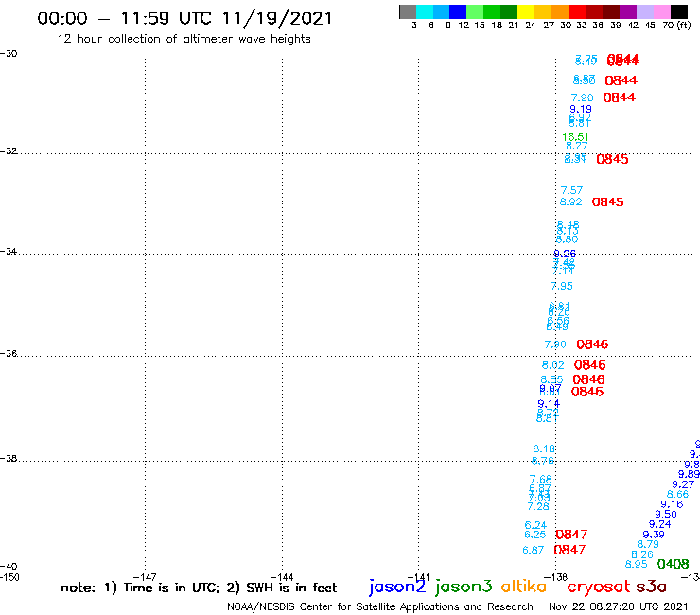
Task: Click the -147 longitude axis label
Action: (145, 577)
